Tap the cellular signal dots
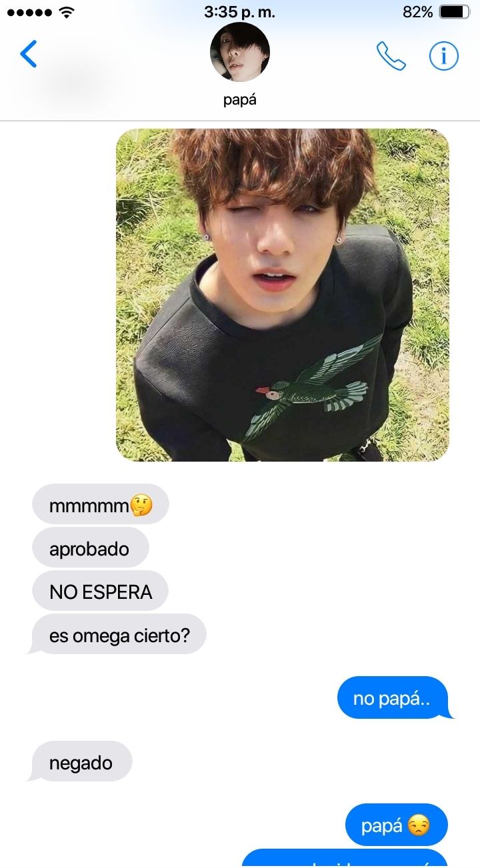Viewport: 480px width, 868px height. 29,12
